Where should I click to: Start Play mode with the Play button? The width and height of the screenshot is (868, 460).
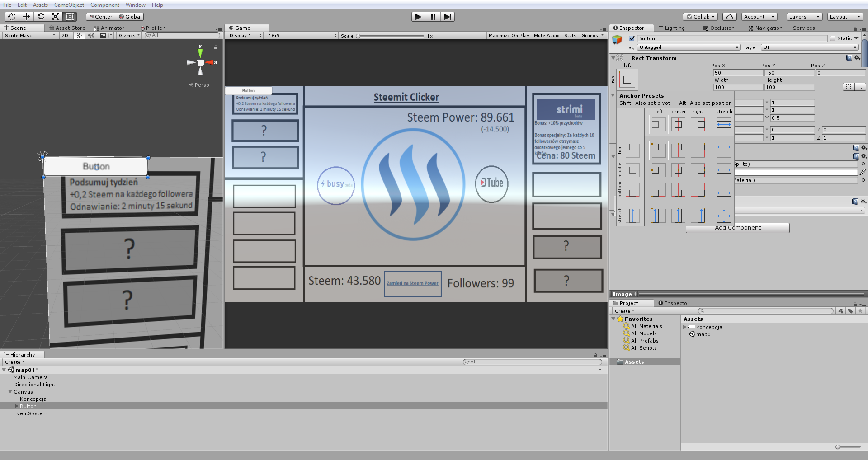click(419, 17)
